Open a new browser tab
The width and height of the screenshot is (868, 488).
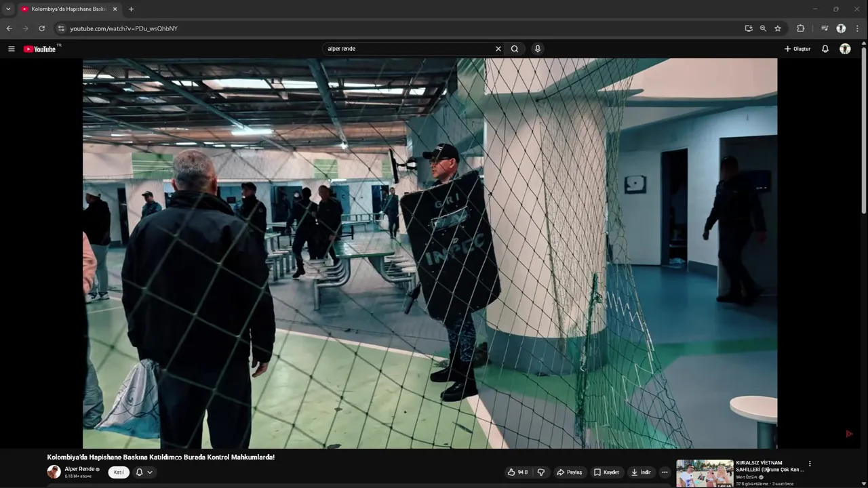pyautogui.click(x=131, y=9)
